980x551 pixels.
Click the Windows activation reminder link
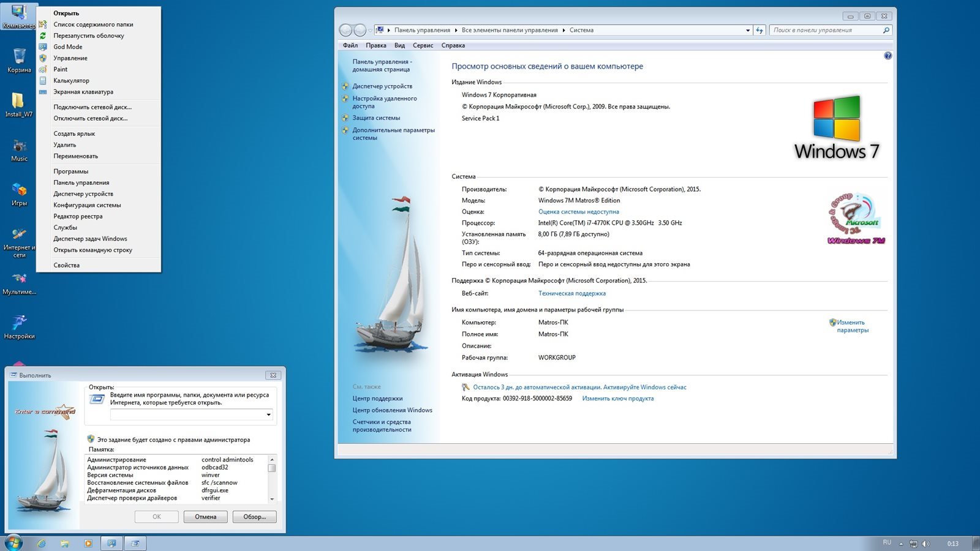tap(579, 387)
